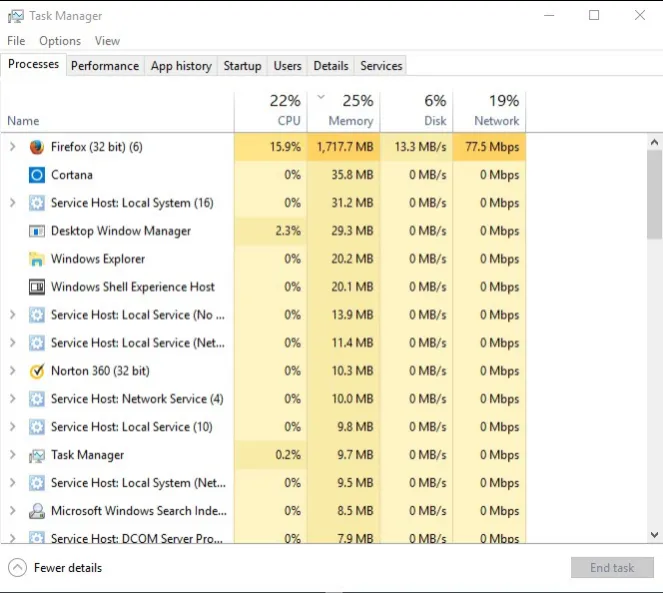Sort processes by Memory column header
Viewport: 663px width, 593px height.
click(344, 111)
